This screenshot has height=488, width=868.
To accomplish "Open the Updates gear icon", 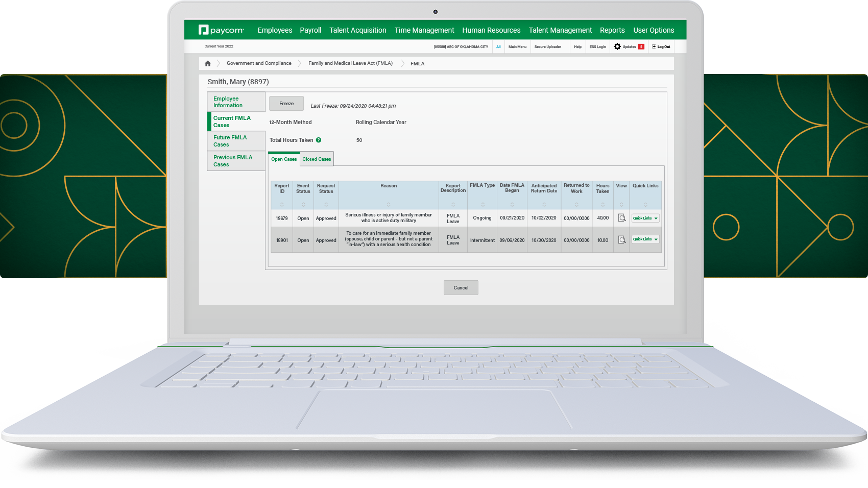I will pyautogui.click(x=617, y=46).
